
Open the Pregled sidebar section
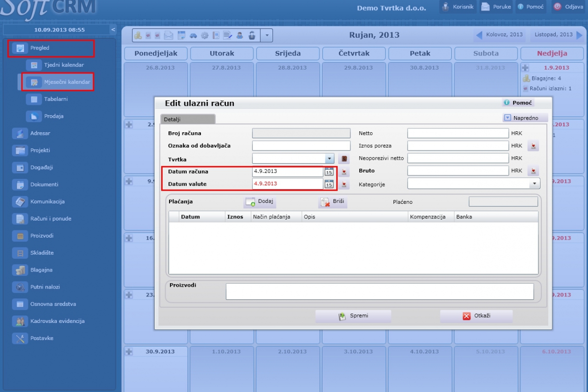(51, 48)
